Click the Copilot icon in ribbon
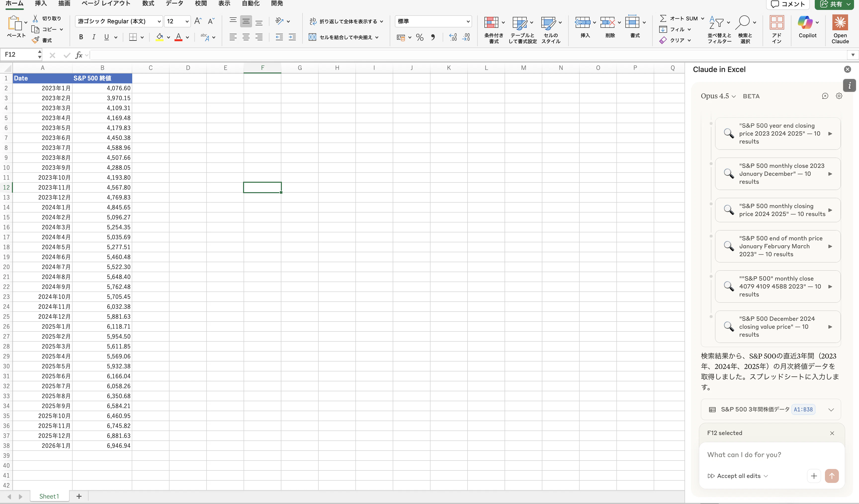The image size is (859, 504). (805, 23)
